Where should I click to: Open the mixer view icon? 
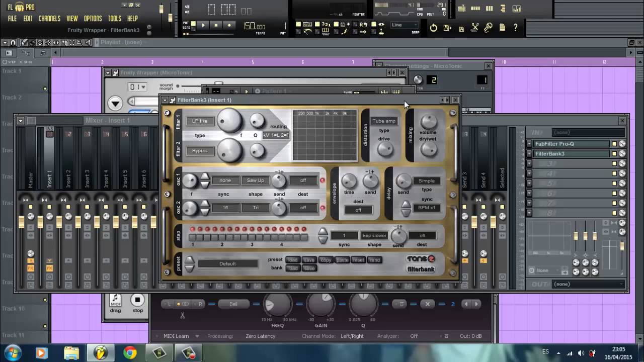[x=516, y=9]
